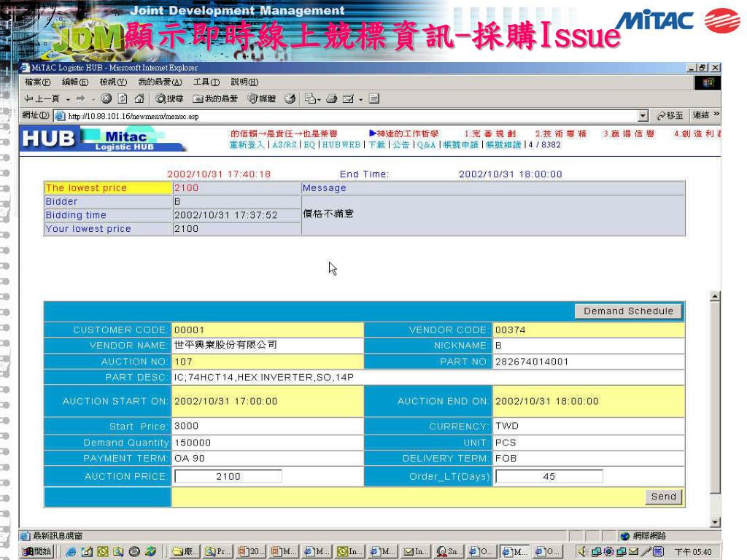Open the back-history dropdown arrow
The width and height of the screenshot is (747, 560).
pyautogui.click(x=68, y=99)
